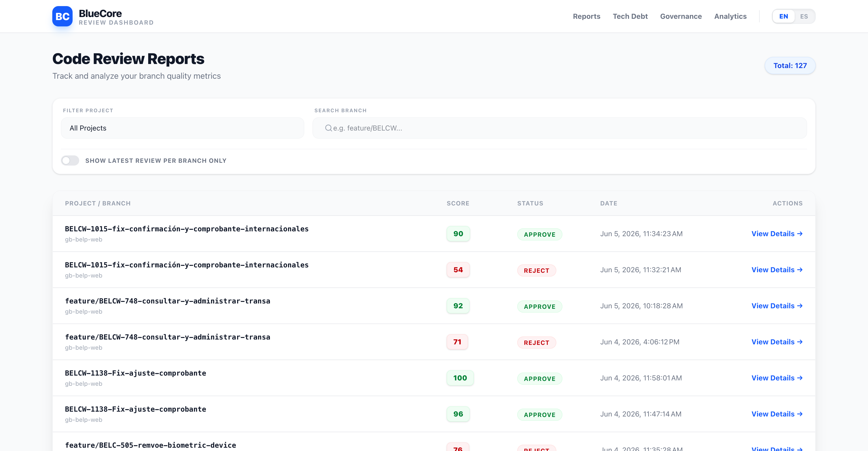Navigate to Reports in the top nav
868x451 pixels.
(x=586, y=16)
